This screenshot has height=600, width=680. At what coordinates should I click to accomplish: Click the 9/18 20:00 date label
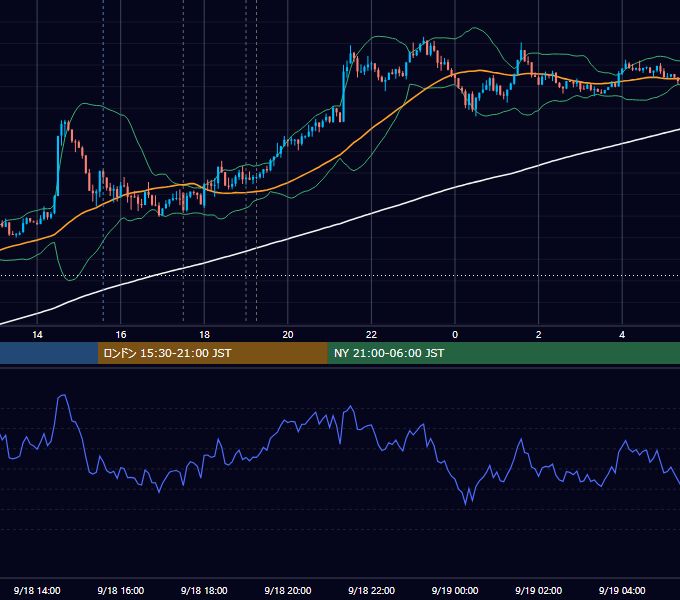click(x=288, y=590)
